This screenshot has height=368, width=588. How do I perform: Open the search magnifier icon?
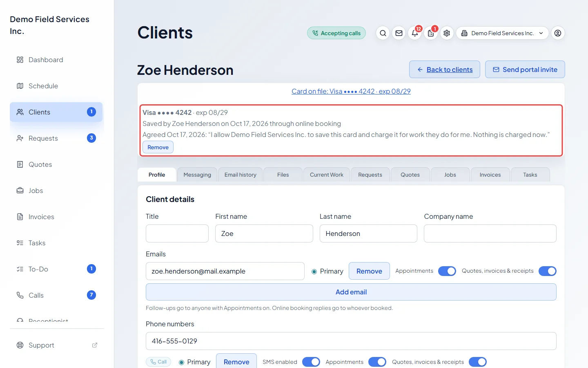[x=383, y=33]
